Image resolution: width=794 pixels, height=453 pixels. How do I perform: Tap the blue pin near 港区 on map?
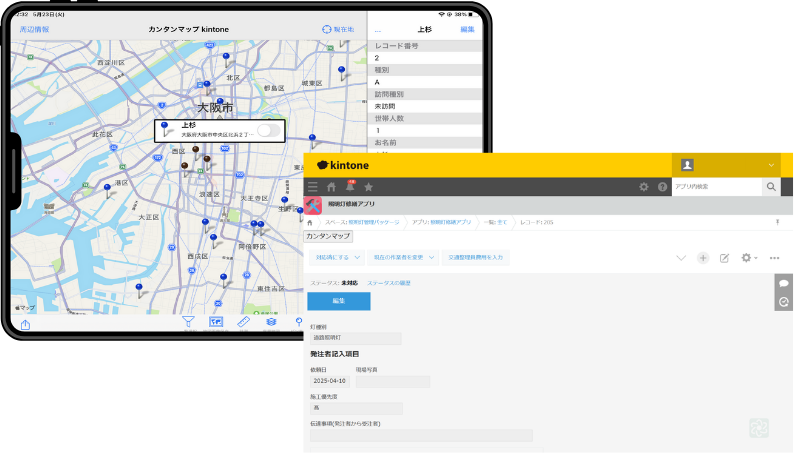pyautogui.click(x=107, y=188)
